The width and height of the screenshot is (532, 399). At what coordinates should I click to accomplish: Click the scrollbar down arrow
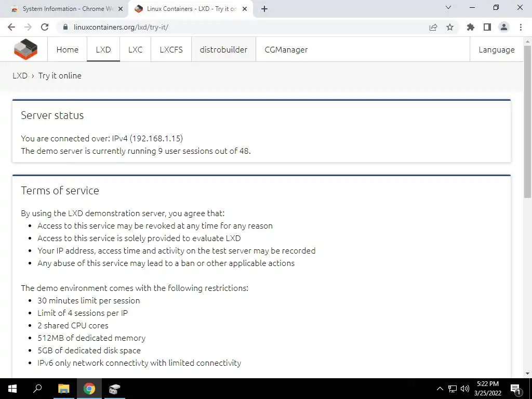(528, 374)
